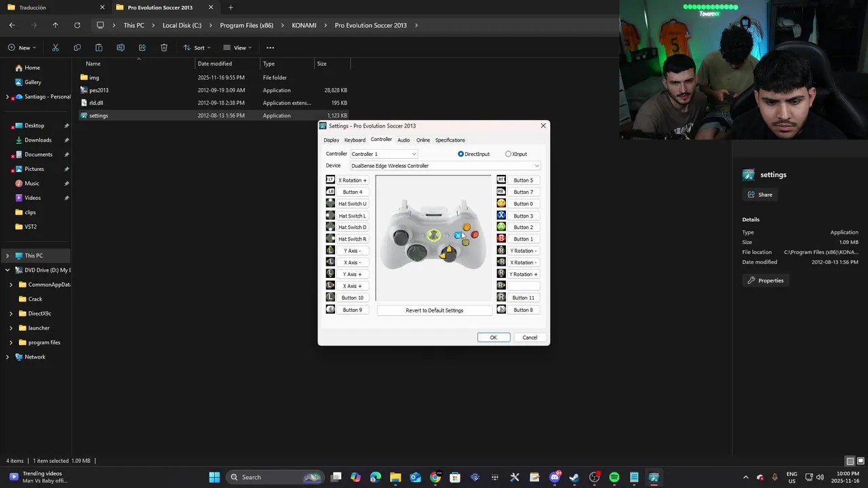Switch to the Keyboard tab
The image size is (868, 488).
[355, 140]
